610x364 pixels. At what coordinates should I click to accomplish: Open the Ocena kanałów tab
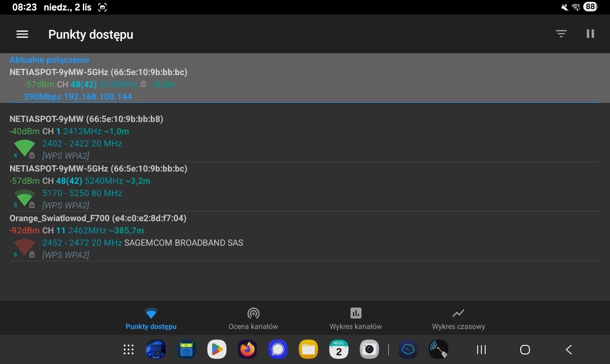click(253, 318)
